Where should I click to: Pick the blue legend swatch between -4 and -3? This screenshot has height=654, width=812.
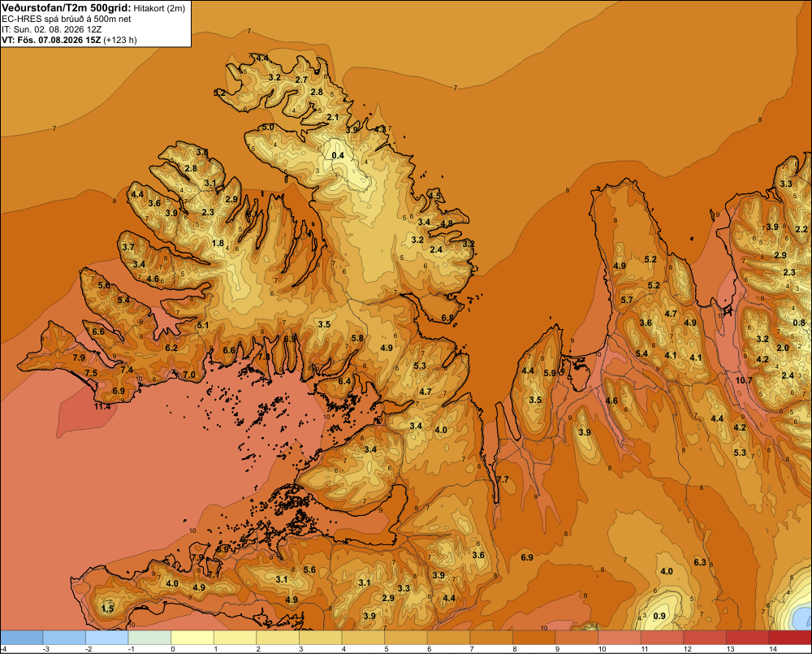[22, 638]
